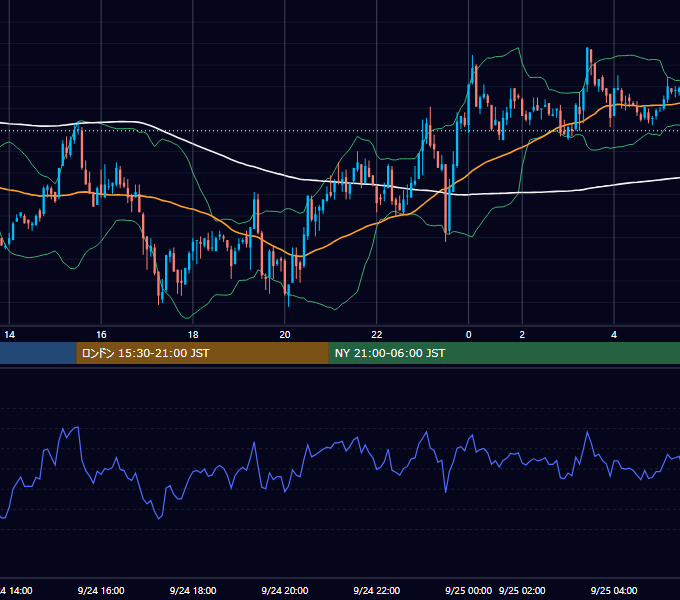680x600 pixels.
Task: Click the '4' hour label on price chart axis
Action: 614,335
